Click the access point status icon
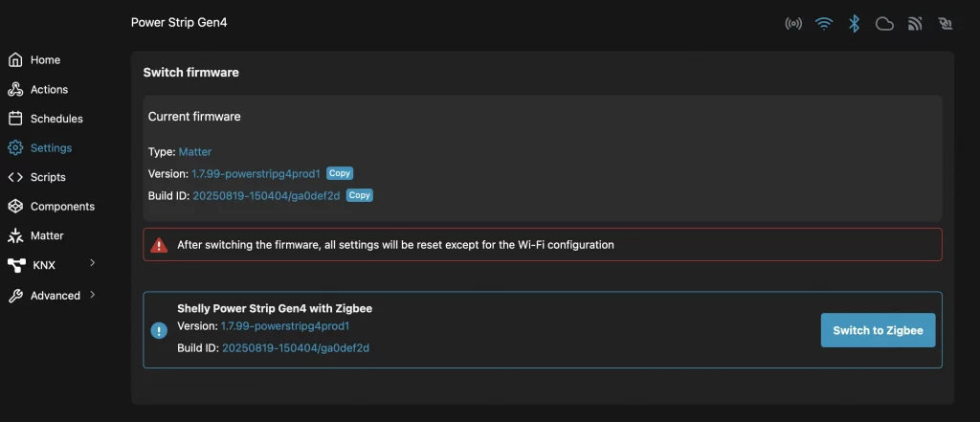 coord(793,24)
